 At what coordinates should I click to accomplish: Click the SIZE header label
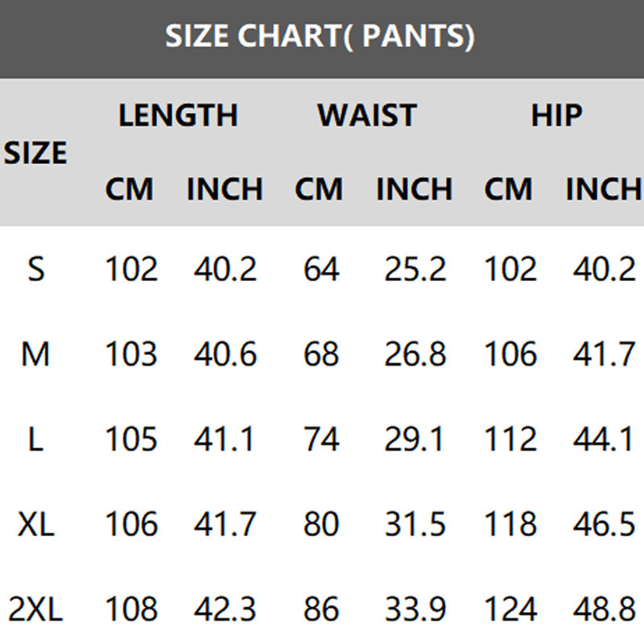(35, 152)
